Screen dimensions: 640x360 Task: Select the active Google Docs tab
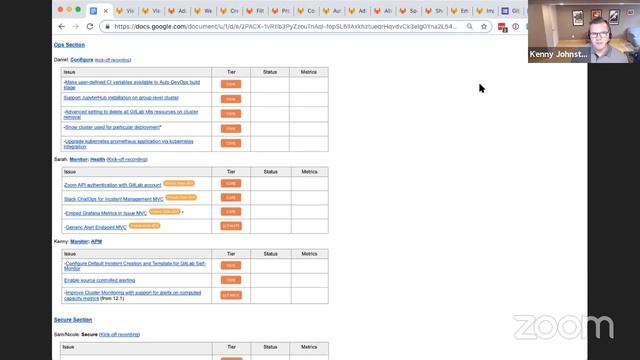click(99, 11)
